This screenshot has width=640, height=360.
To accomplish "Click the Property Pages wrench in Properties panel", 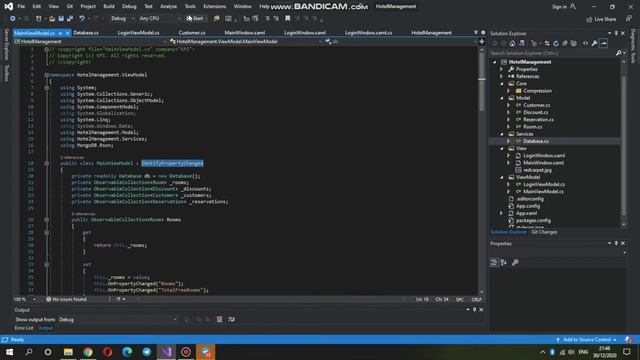I will tap(515, 262).
